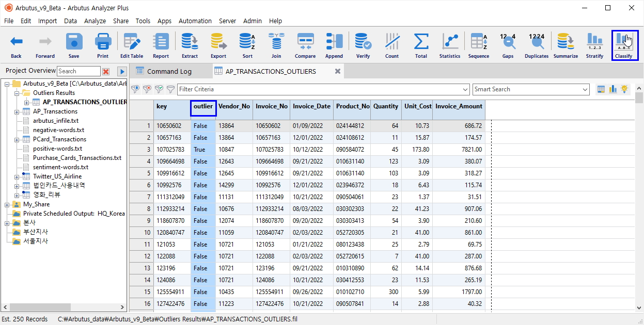Expand the My_Share node
The width and height of the screenshot is (644, 325).
click(x=7, y=204)
